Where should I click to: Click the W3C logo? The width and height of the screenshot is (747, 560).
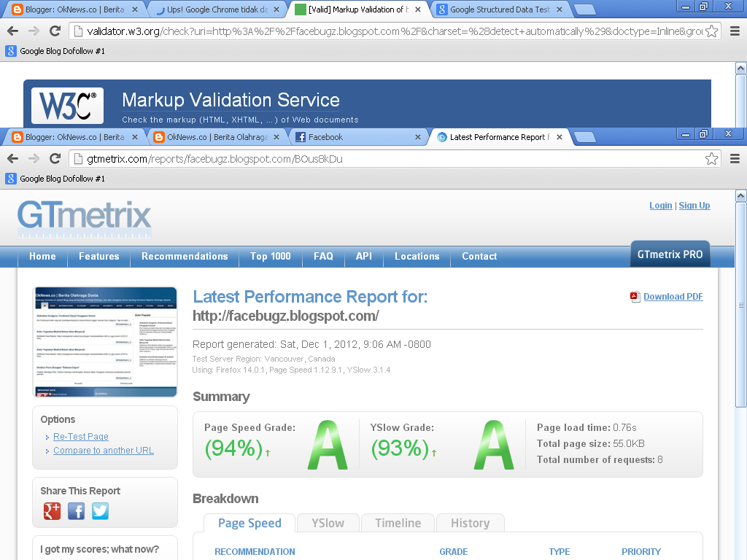(67, 105)
